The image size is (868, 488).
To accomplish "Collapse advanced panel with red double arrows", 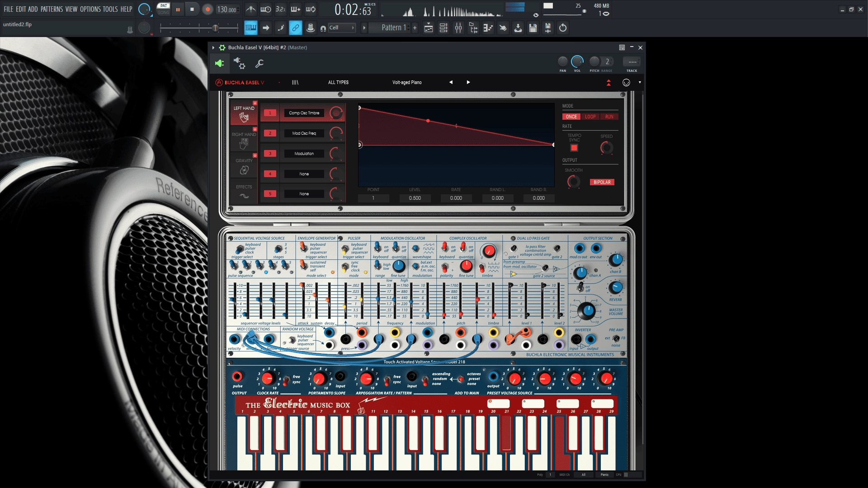I will pyautogui.click(x=609, y=83).
